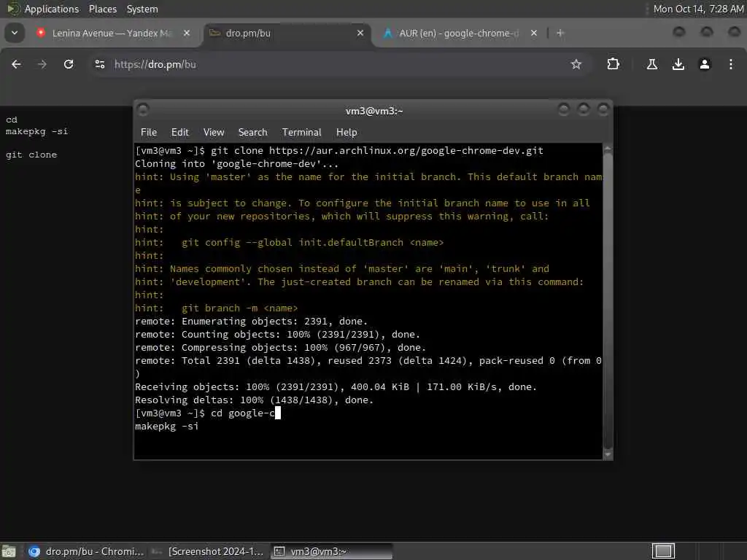Open terminal View menu
This screenshot has width=747, height=560.
click(x=214, y=133)
